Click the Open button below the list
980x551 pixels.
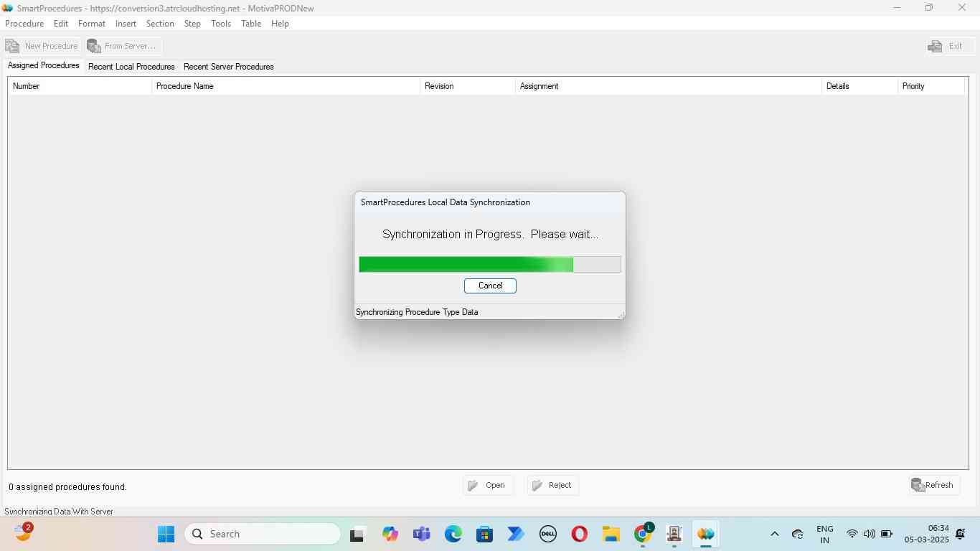[488, 486]
